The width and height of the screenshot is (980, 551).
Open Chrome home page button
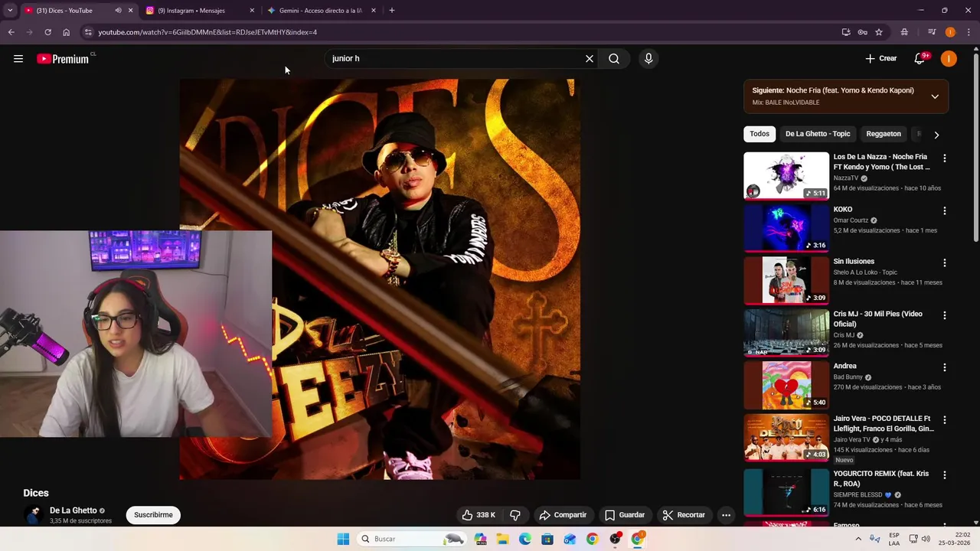tap(66, 32)
